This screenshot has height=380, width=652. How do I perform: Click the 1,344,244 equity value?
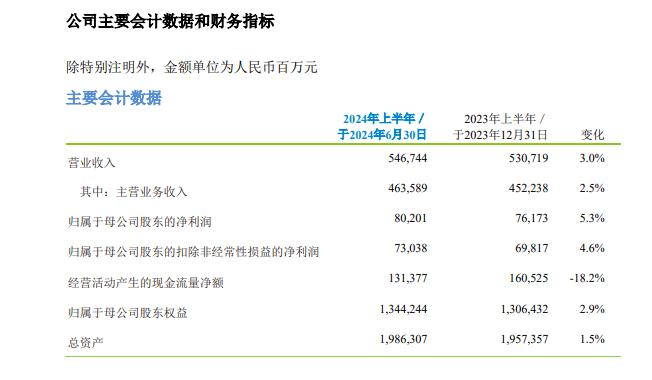tap(403, 309)
